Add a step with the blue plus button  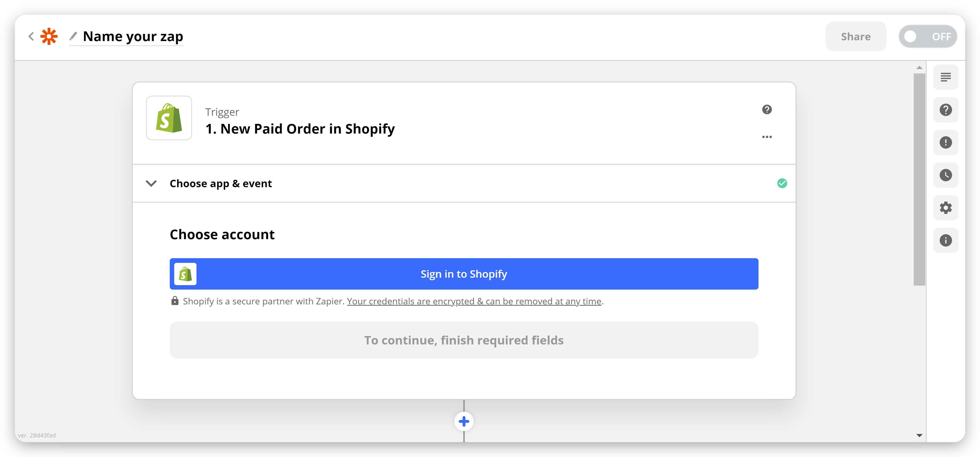(464, 421)
